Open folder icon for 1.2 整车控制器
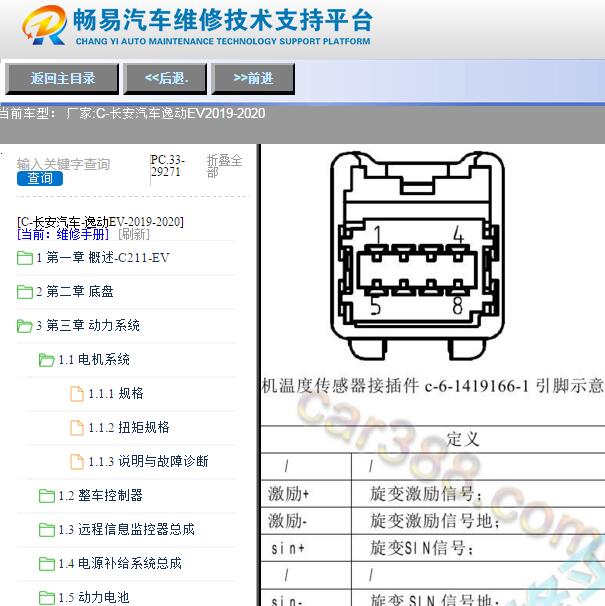The image size is (605, 606). (x=46, y=495)
